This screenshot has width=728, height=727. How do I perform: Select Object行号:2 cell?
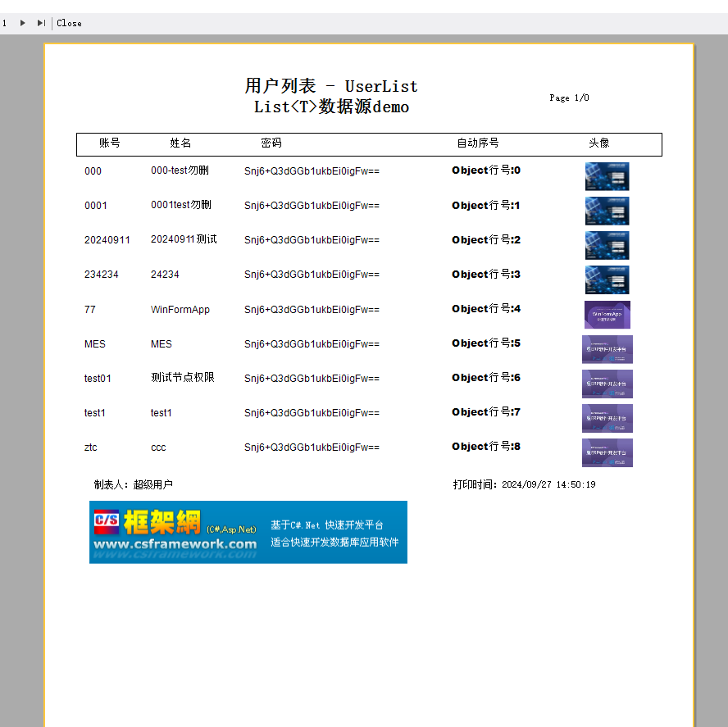click(x=486, y=239)
